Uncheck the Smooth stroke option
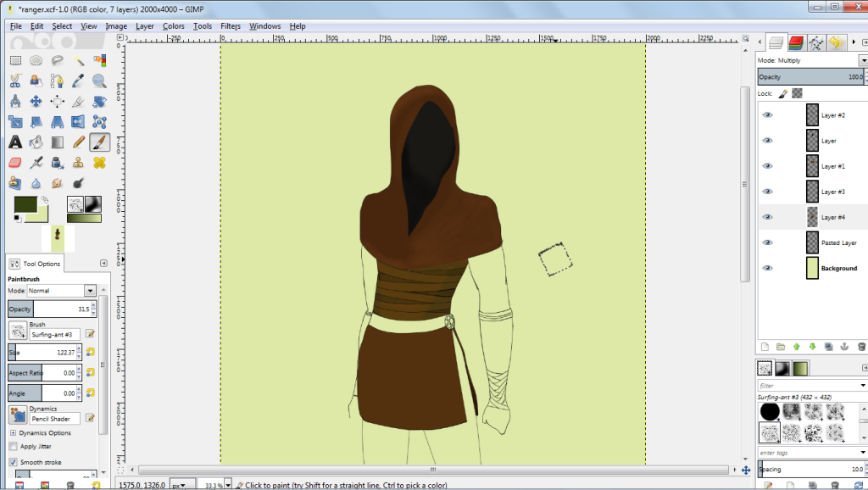The image size is (868, 490). [13, 462]
